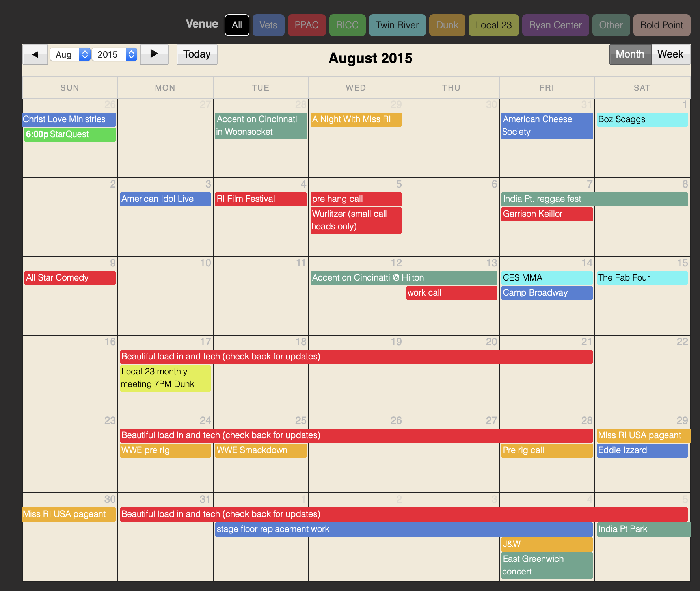This screenshot has height=591, width=700.
Task: Filter calendar by PPAC venue
Action: 307,25
